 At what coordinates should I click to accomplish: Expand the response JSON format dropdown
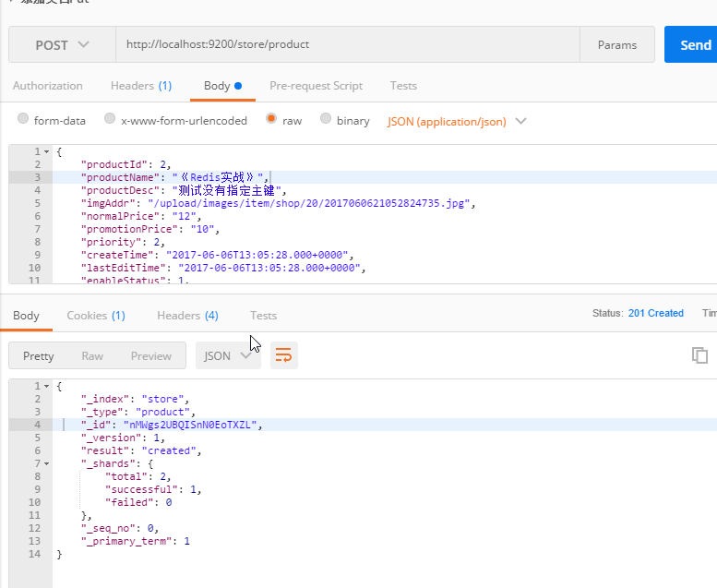[228, 355]
